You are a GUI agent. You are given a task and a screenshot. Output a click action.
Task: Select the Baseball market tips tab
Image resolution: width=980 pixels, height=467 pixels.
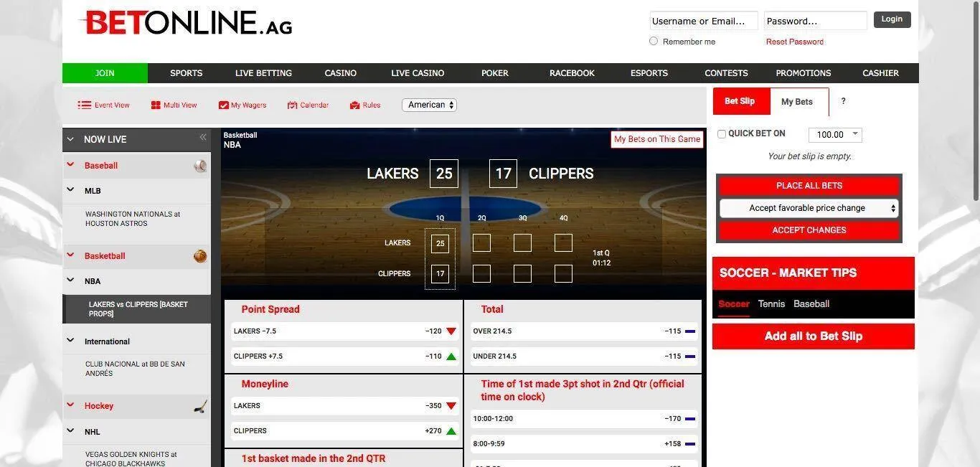[x=811, y=304]
